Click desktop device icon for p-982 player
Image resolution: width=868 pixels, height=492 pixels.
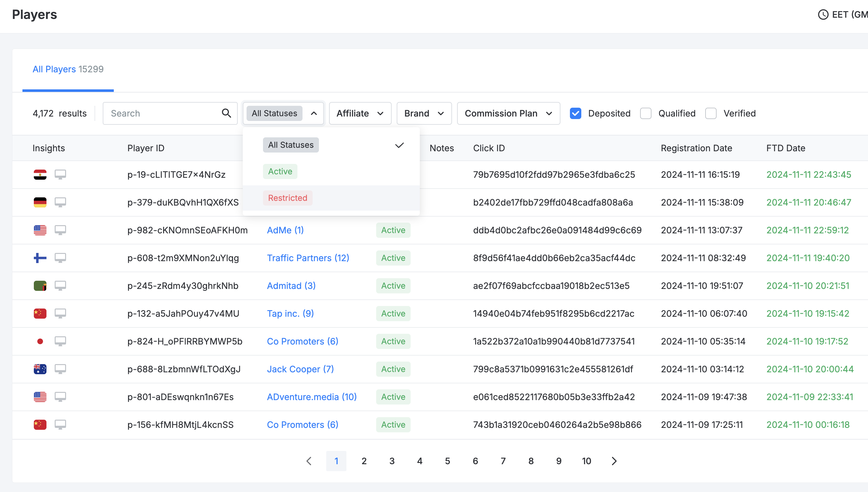(x=60, y=230)
